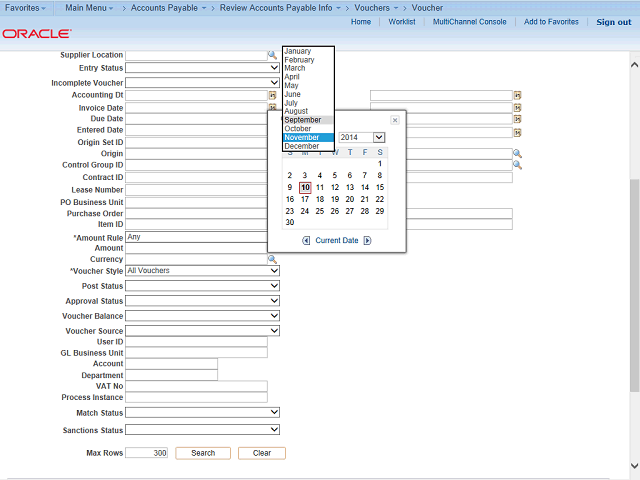Screen dimensions: 640x480
Task: Select September from the month list
Action: click(x=303, y=120)
